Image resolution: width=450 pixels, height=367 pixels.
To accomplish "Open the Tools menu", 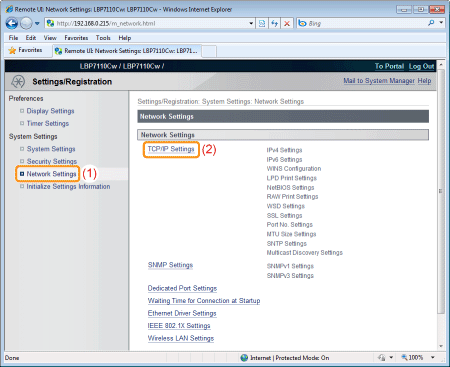I will click(103, 38).
